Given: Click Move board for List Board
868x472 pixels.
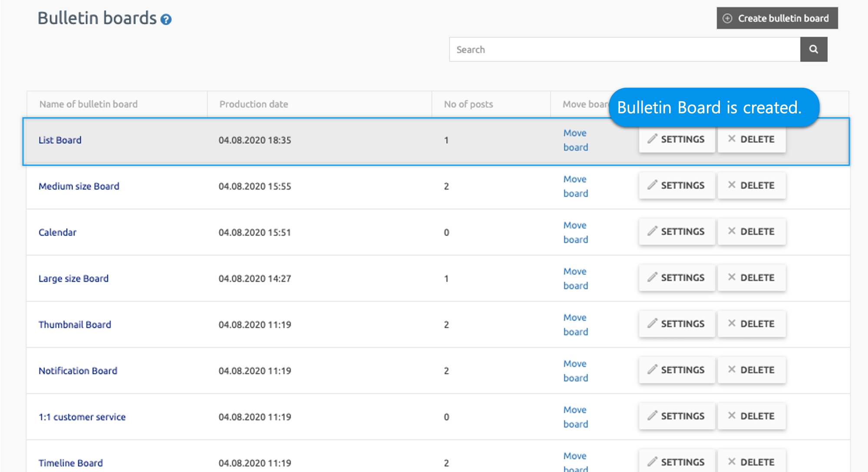Looking at the screenshot, I should pyautogui.click(x=575, y=140).
